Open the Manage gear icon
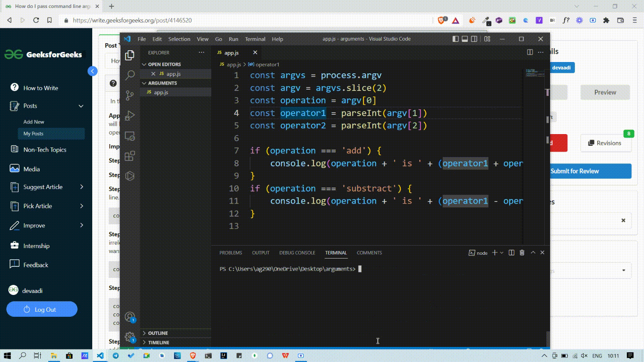 click(x=130, y=337)
